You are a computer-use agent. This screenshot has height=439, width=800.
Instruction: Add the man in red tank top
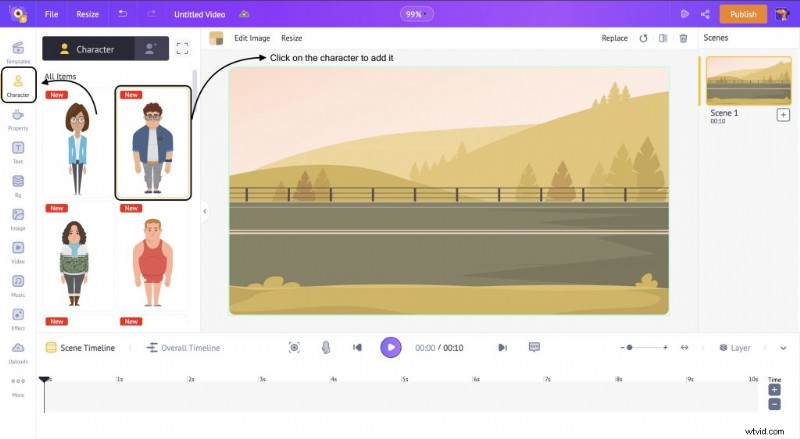(153, 256)
